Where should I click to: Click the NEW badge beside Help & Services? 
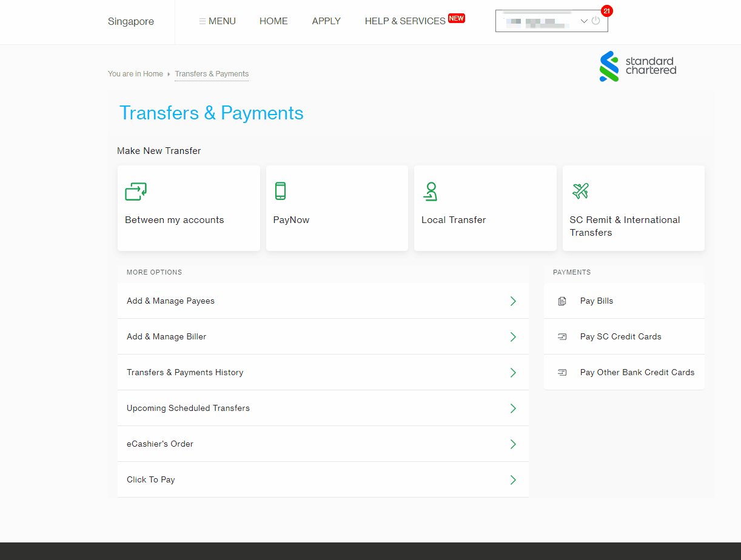pos(456,18)
